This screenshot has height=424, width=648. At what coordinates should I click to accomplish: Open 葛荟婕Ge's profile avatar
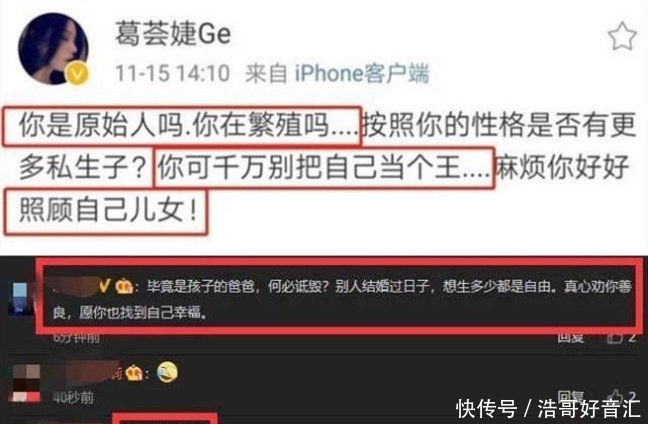click(53, 48)
